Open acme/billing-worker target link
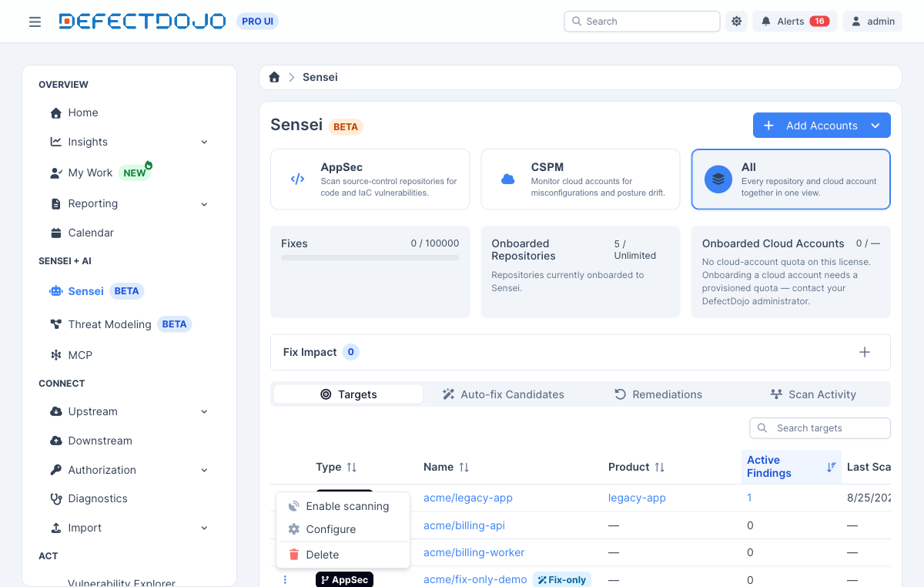Viewport: 924px width, 587px height. coord(474,552)
